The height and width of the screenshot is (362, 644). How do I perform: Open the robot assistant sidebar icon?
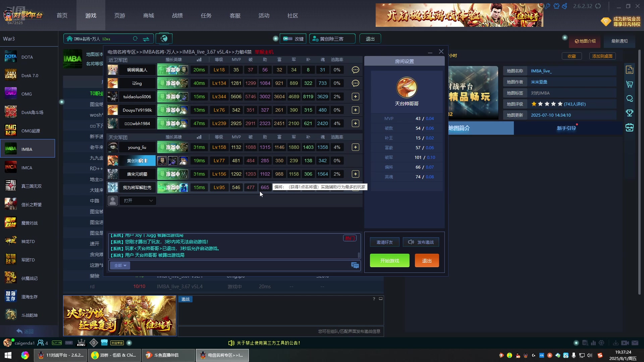point(630,127)
